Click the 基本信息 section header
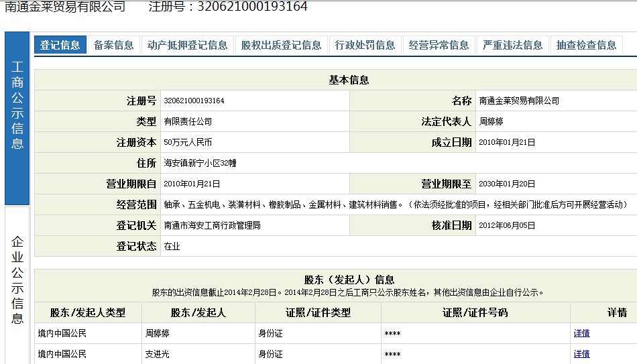The image size is (637, 364). pyautogui.click(x=348, y=80)
